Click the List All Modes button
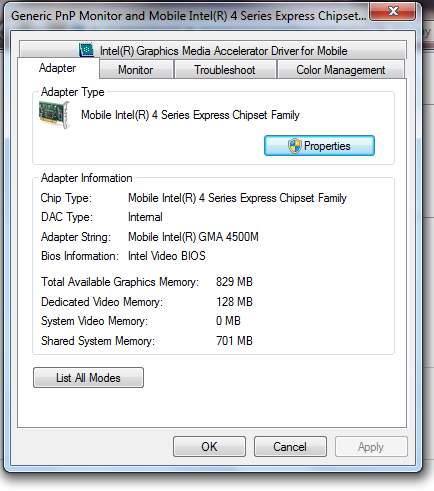The image size is (434, 491). pos(88,378)
